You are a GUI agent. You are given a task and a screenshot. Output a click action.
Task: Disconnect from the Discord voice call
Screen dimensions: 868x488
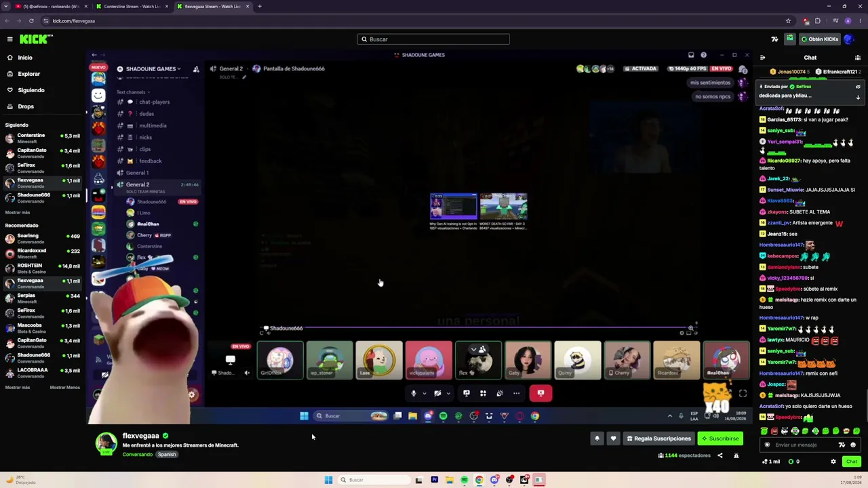point(540,393)
